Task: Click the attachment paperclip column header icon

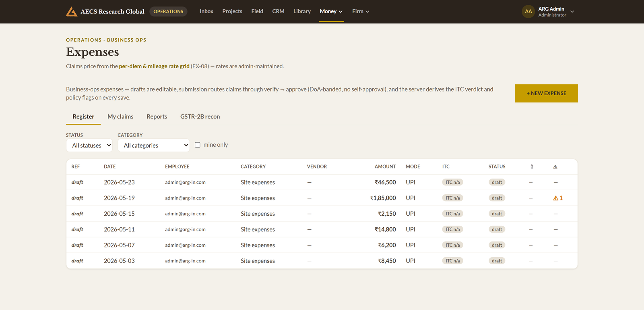Action: click(x=532, y=166)
